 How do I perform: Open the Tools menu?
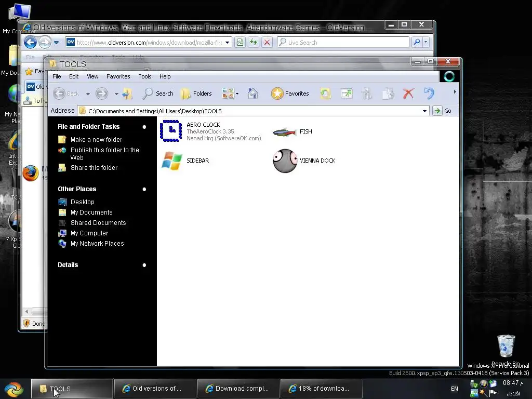point(145,76)
